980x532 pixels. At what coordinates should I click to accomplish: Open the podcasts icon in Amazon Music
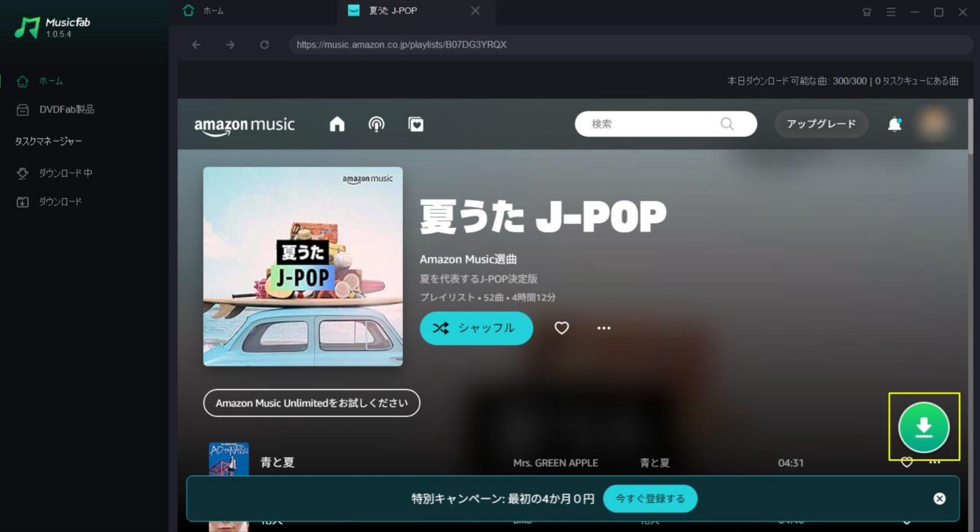coord(377,124)
